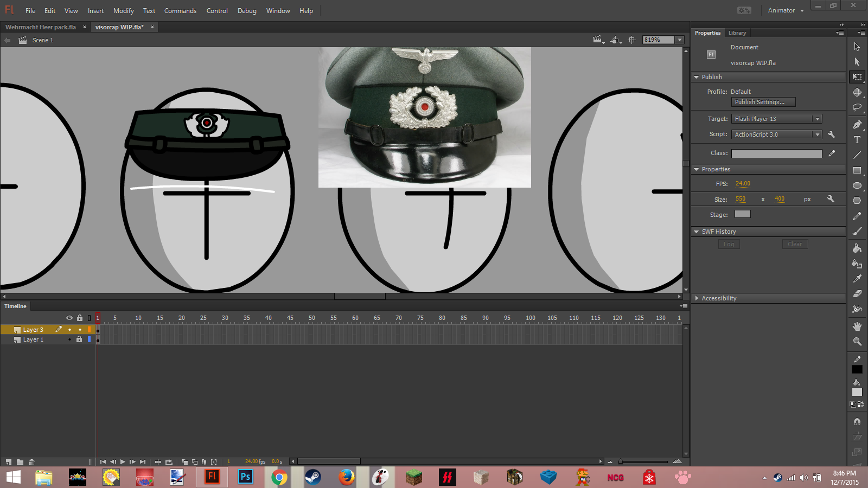Select the Eraser tool
Viewport: 868px width, 488px height.
[857, 294]
